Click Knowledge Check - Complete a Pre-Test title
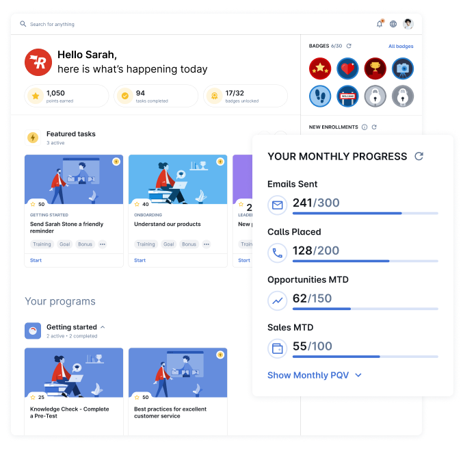The image size is (476, 449). pyautogui.click(x=70, y=413)
